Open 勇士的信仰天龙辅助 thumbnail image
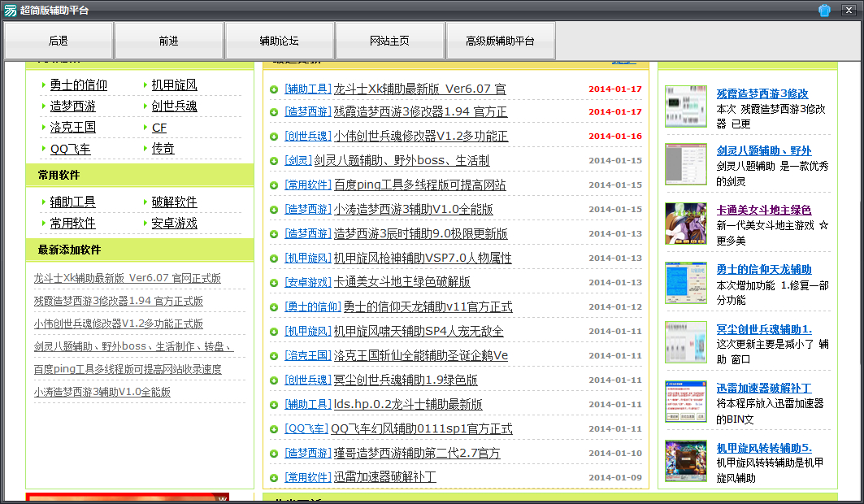864x504 pixels. point(685,283)
